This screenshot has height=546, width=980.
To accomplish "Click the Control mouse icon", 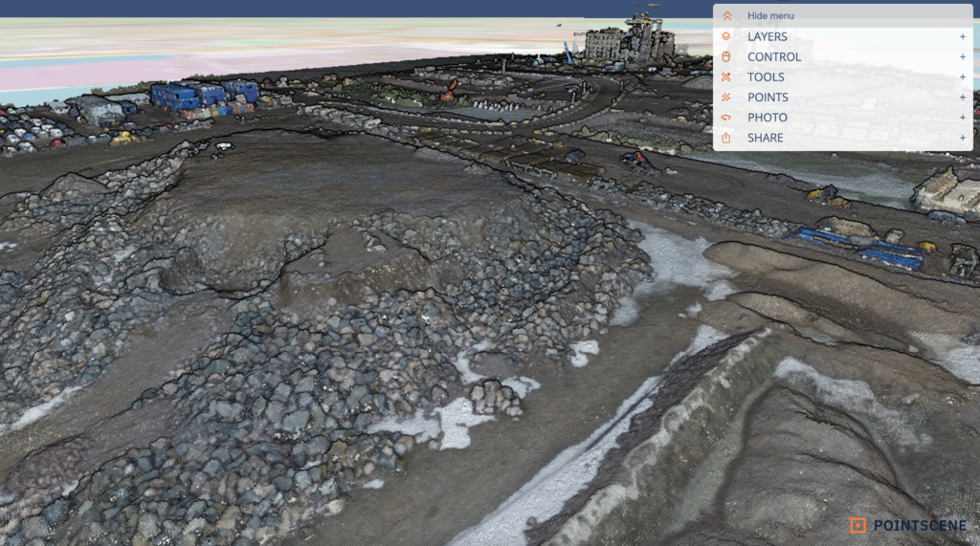I will pyautogui.click(x=725, y=56).
